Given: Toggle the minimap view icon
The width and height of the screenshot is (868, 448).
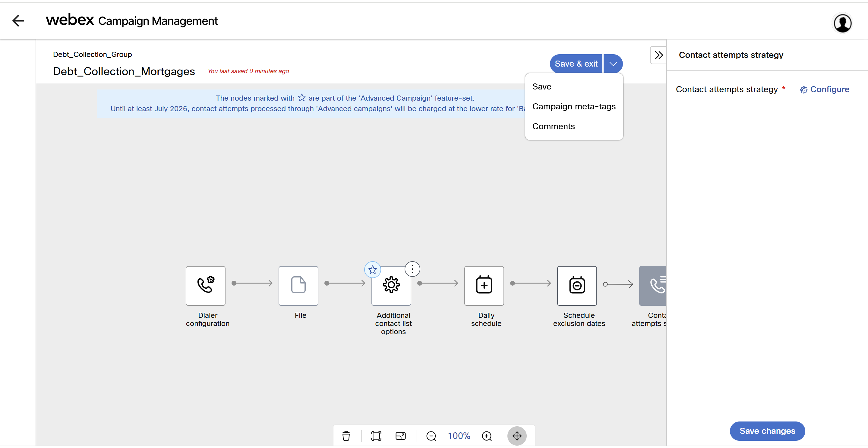Looking at the screenshot, I should point(400,436).
